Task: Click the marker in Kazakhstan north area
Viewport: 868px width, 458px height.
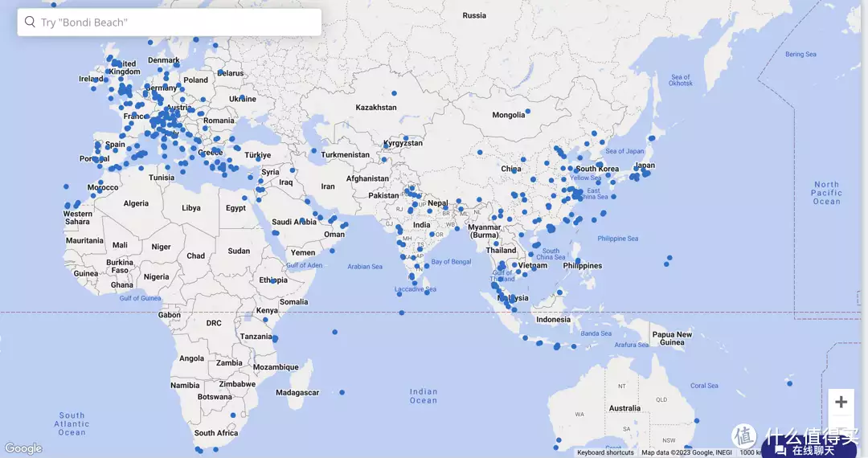Action: click(x=394, y=93)
